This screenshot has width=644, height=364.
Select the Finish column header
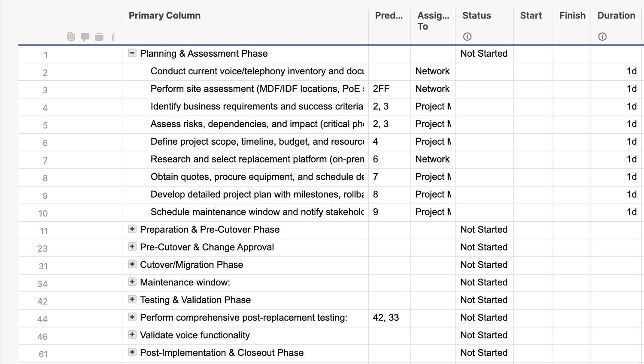[572, 16]
